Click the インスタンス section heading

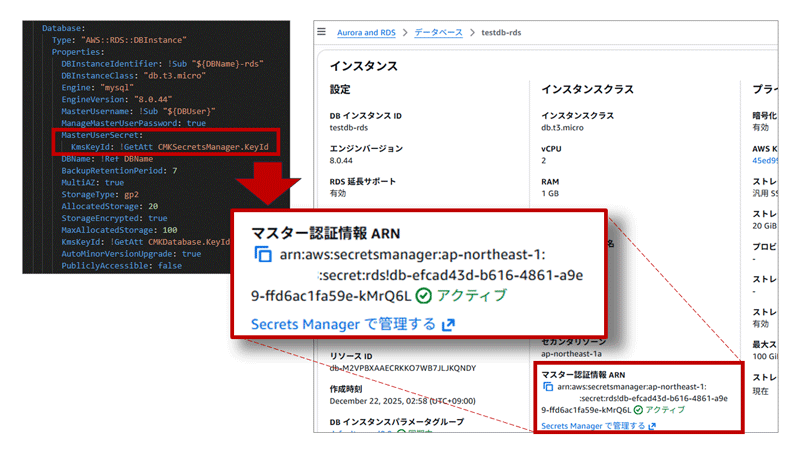click(x=364, y=66)
